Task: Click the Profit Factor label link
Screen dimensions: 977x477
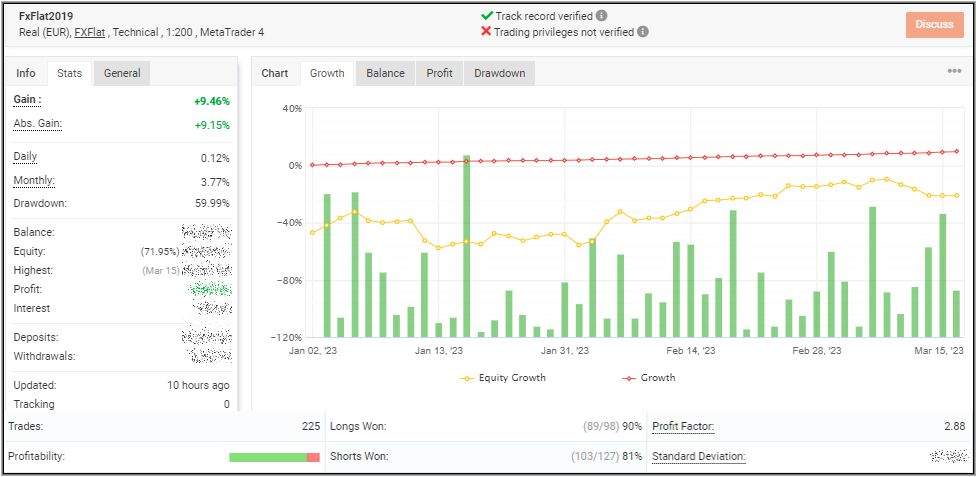Action: (x=682, y=427)
